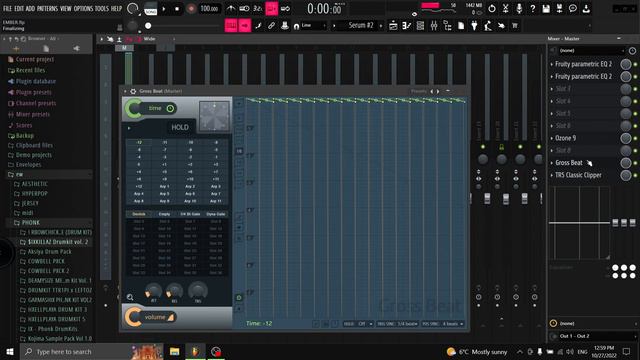
Task: Toggle Gross Beat slot enable LED
Action: click(636, 163)
